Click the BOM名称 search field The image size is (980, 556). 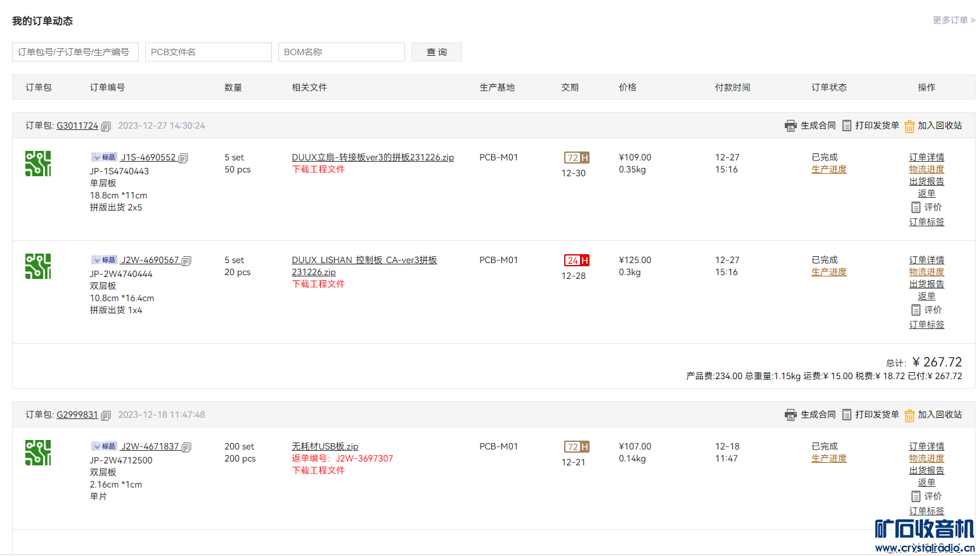341,52
